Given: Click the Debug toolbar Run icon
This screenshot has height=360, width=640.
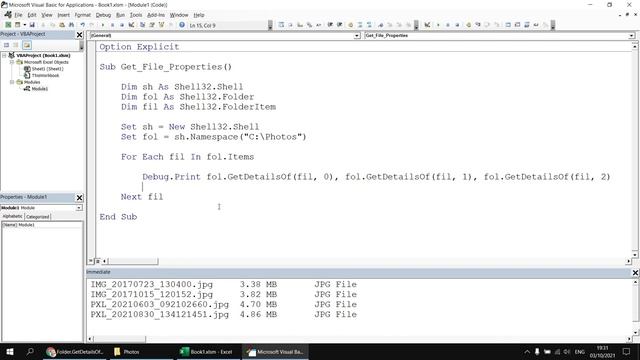Looking at the screenshot, I should point(438,25).
